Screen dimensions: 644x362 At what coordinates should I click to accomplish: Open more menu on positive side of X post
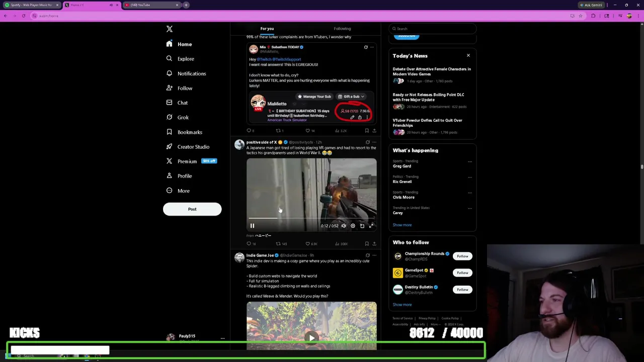tap(374, 142)
